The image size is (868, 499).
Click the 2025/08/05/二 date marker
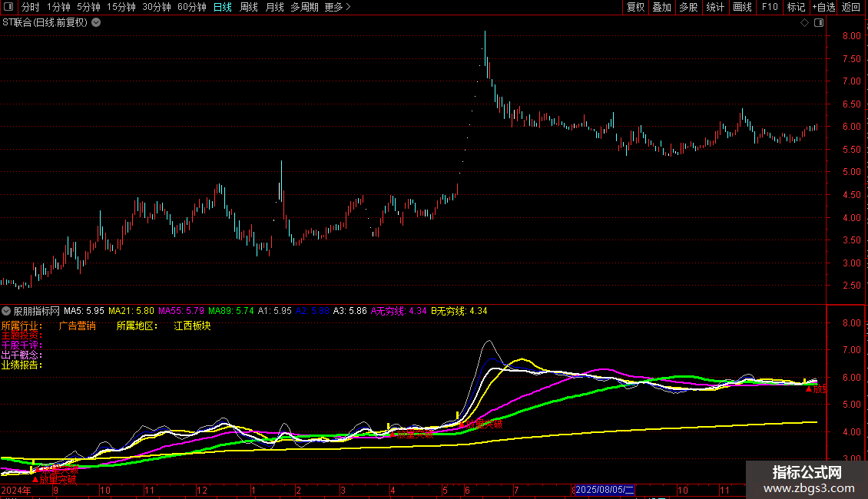coord(605,490)
